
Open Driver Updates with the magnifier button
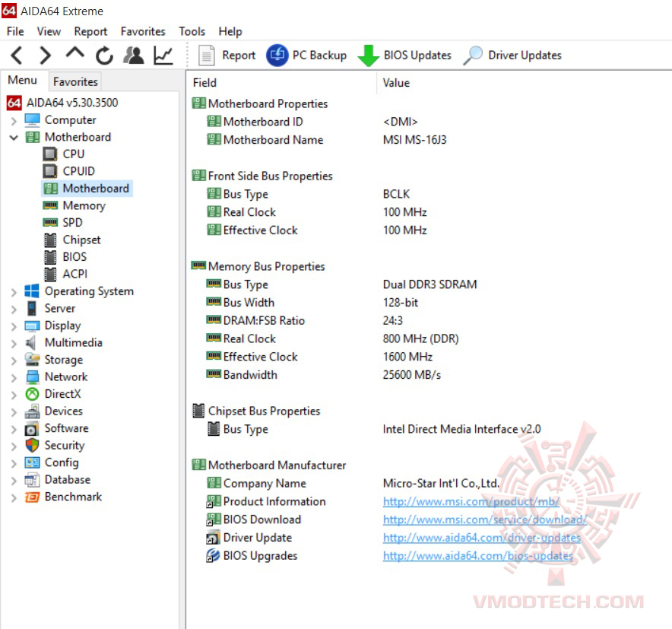tap(512, 56)
